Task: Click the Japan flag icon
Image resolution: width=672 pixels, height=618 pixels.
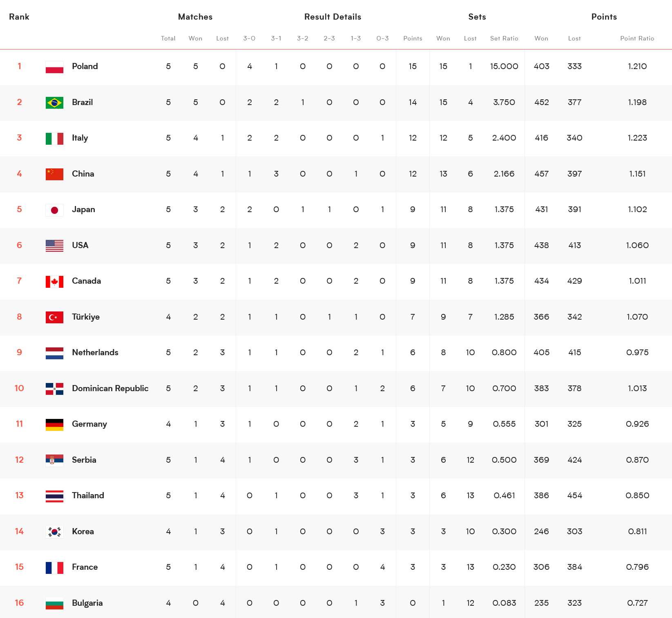Action: 54,210
